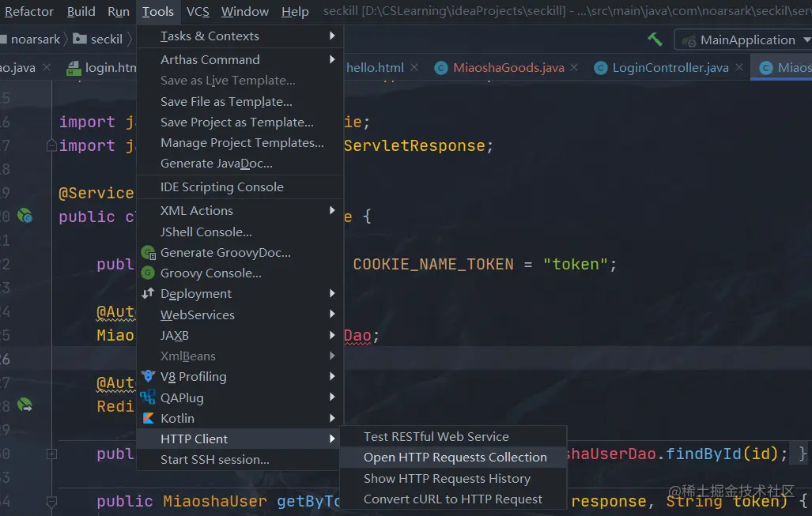Open the Window menu
This screenshot has height=516, width=812.
tap(245, 11)
